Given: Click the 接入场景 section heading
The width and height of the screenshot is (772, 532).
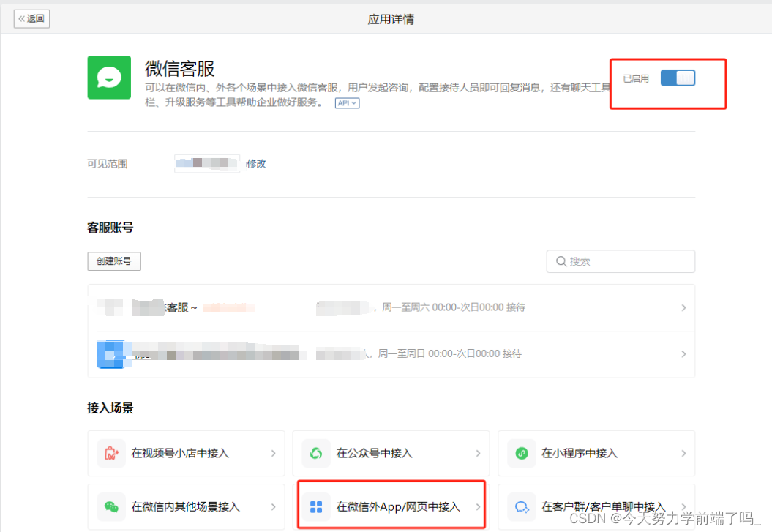Looking at the screenshot, I should click(110, 408).
